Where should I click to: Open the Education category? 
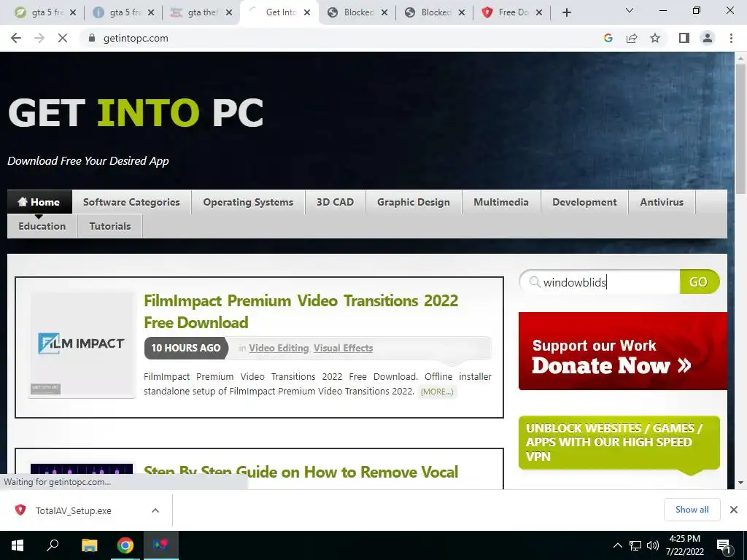coord(42,226)
